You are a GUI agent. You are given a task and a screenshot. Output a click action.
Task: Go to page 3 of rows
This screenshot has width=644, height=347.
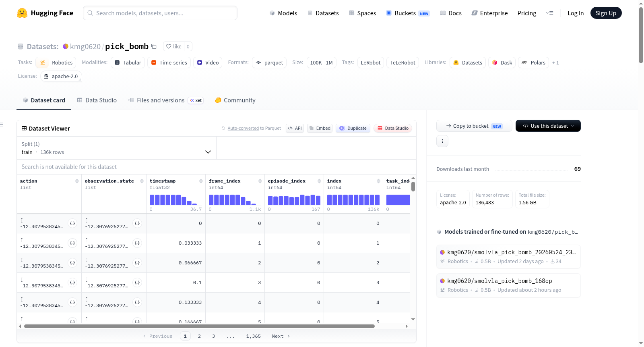213,336
